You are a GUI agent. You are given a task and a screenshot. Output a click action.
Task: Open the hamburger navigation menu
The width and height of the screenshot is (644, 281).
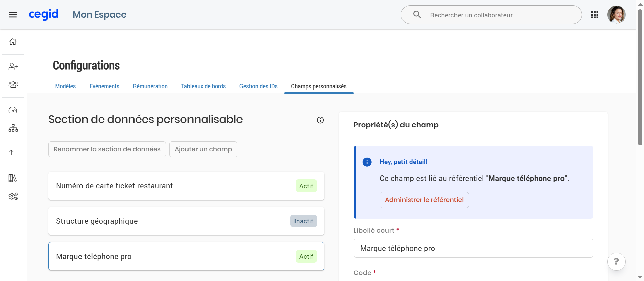click(x=13, y=15)
